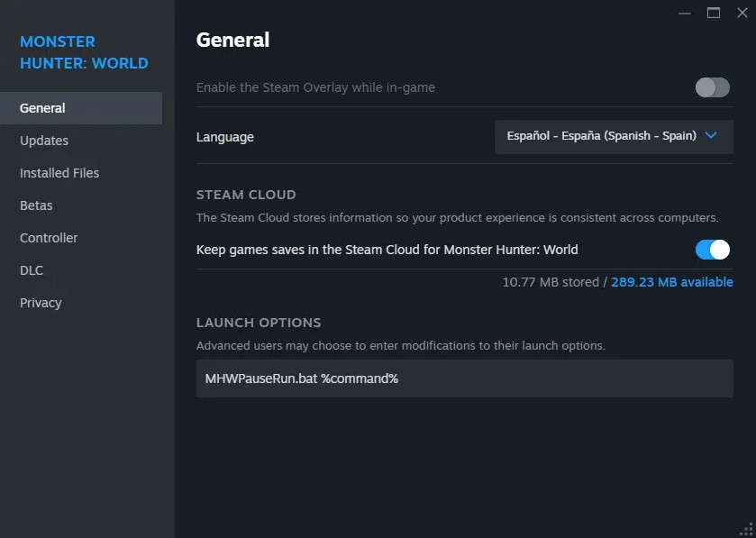Focus the Launch Options text field

(x=464, y=378)
